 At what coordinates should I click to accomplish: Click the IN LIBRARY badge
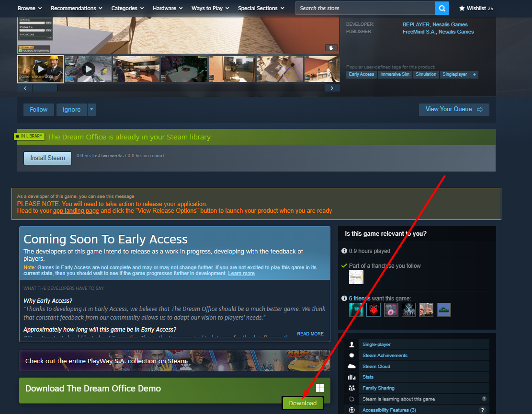[30, 136]
